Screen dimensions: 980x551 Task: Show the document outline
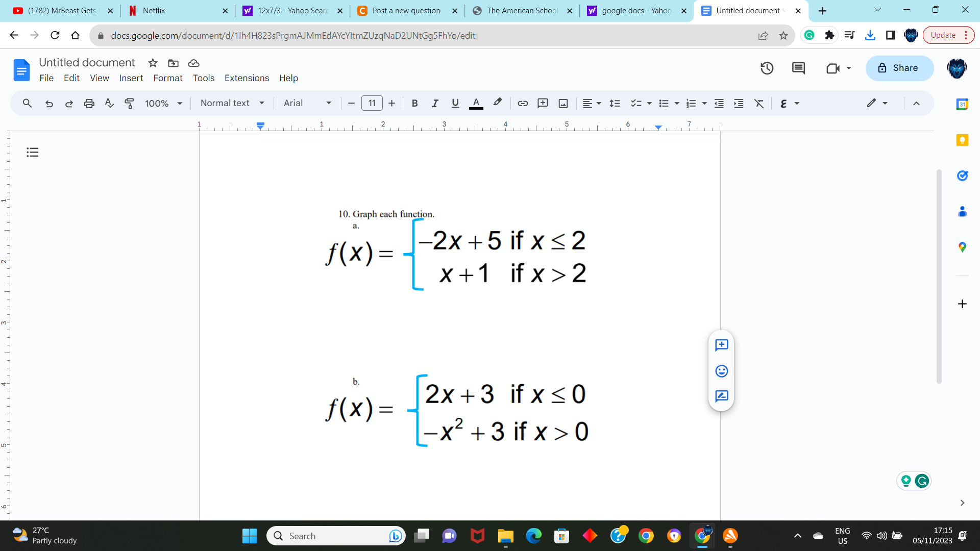(x=33, y=153)
